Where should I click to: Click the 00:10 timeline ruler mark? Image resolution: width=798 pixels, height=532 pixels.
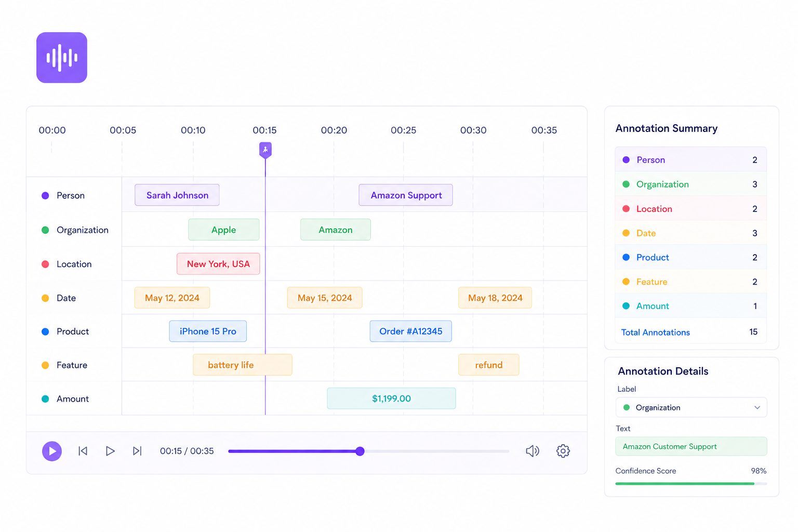click(193, 130)
